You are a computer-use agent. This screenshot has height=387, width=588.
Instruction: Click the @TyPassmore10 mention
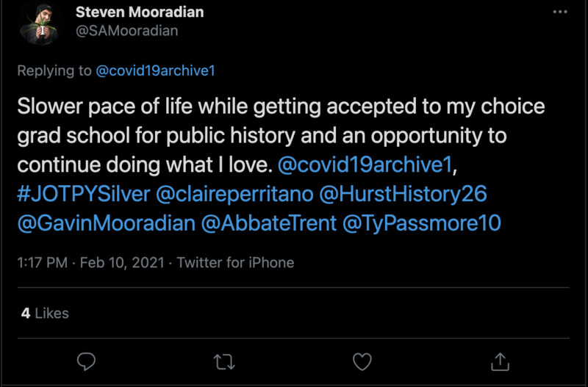click(x=422, y=223)
